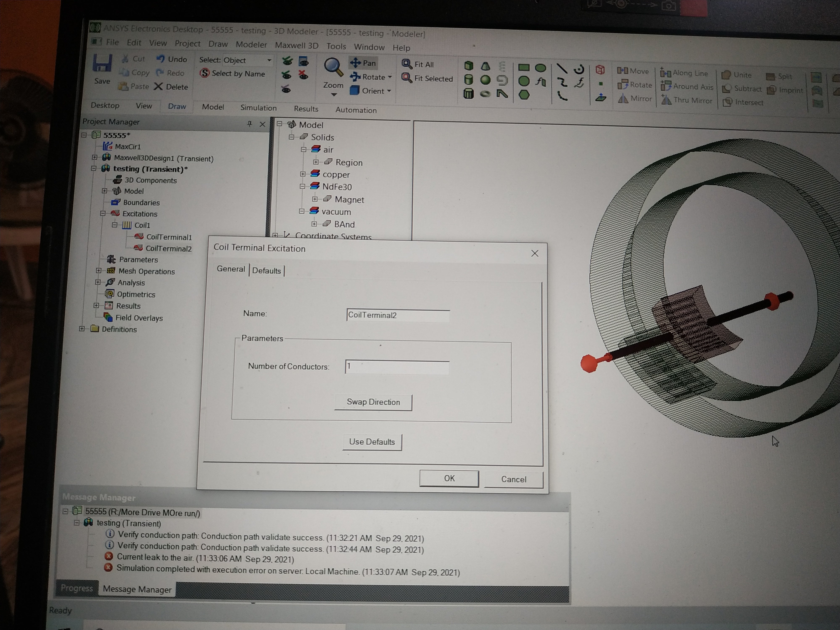Click the Unite boolean tool
This screenshot has width=840, height=630.
point(736,75)
